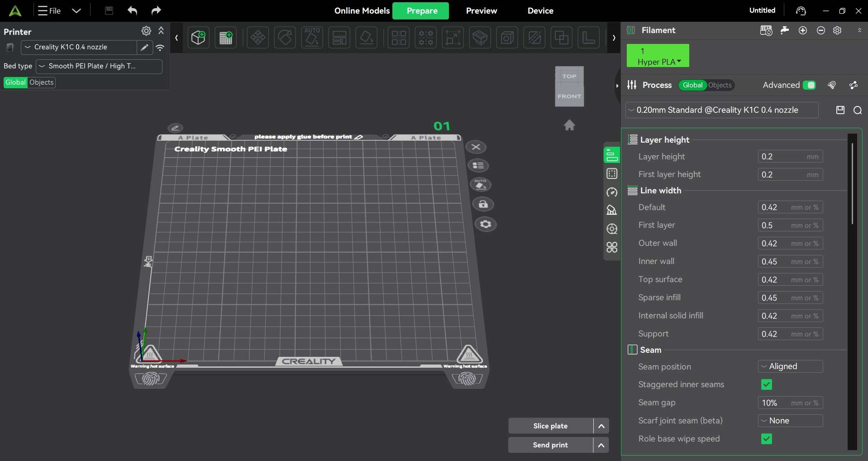Toggle the Advanced switch off
The width and height of the screenshot is (868, 461).
(x=809, y=85)
